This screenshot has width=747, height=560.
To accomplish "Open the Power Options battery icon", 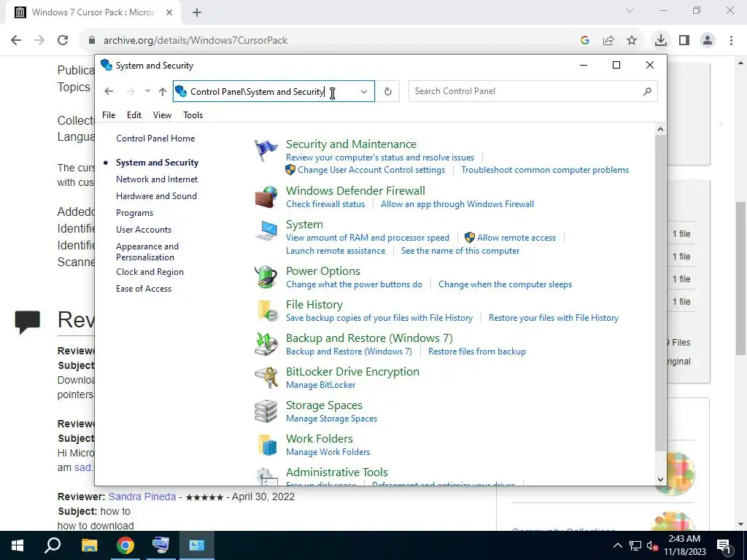I will (266, 277).
